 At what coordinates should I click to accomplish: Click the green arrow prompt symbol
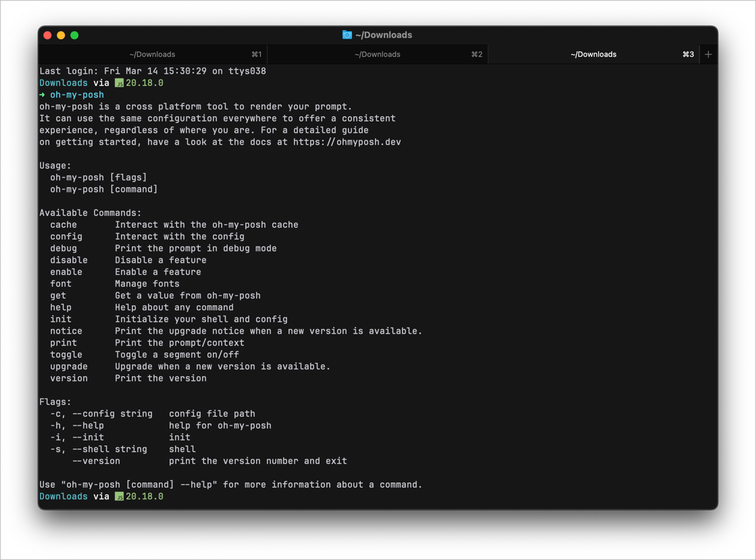pyautogui.click(x=42, y=95)
